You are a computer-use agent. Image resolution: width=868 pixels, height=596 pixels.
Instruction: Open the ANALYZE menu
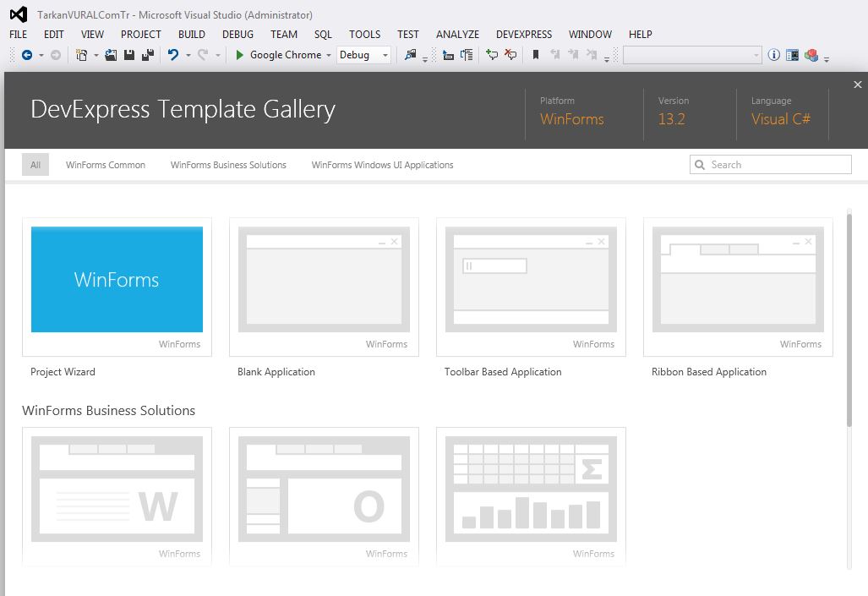tap(458, 35)
